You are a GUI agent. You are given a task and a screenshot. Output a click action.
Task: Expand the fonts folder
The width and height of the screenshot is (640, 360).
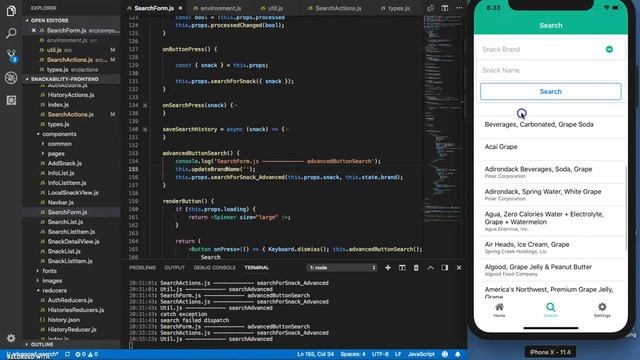[x=38, y=271]
